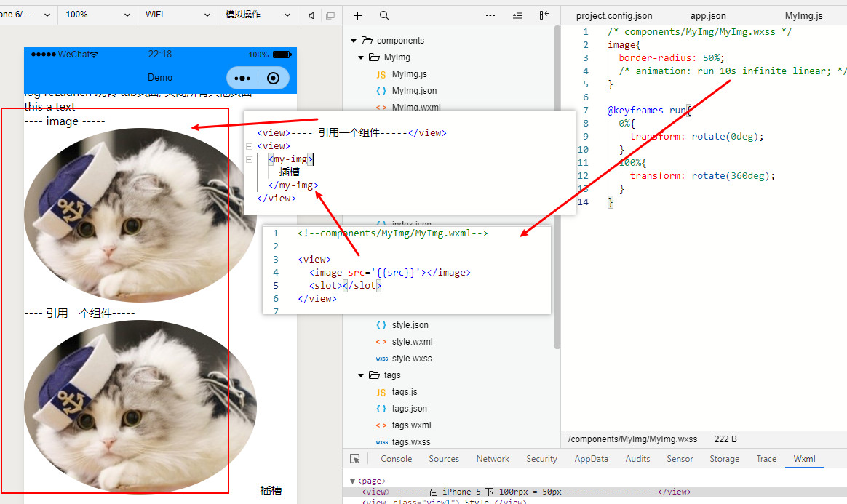This screenshot has height=504, width=847.
Task: Open the three-dots more options icon
Action: click(490, 15)
